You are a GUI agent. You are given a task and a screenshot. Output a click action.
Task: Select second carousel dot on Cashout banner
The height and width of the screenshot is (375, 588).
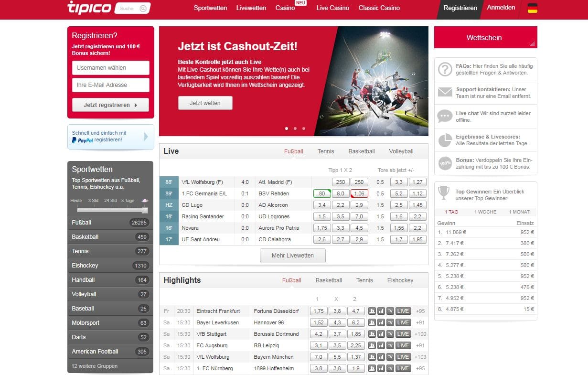295,128
